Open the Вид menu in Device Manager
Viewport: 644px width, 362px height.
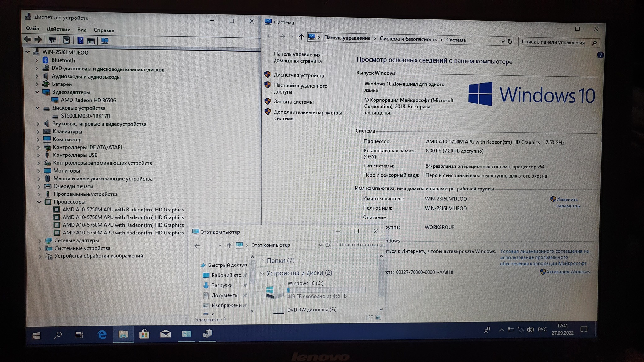82,30
